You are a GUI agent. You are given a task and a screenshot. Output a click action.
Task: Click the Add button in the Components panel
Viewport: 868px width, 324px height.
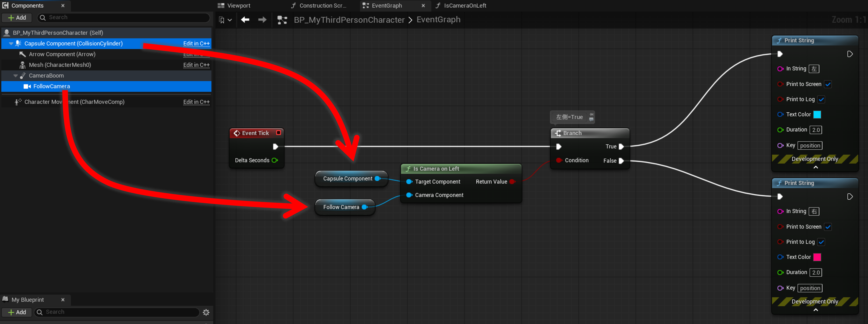(x=17, y=17)
